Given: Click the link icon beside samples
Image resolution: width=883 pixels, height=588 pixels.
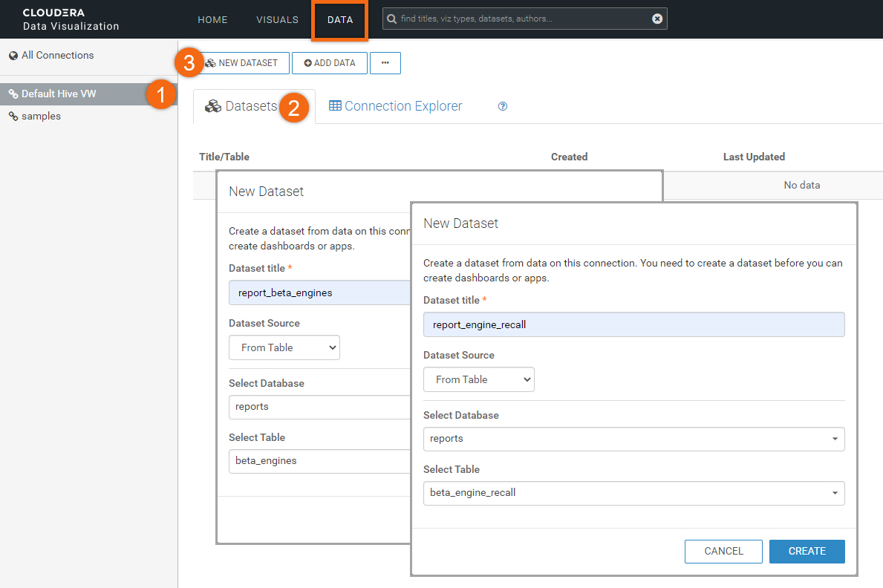Looking at the screenshot, I should coord(13,116).
